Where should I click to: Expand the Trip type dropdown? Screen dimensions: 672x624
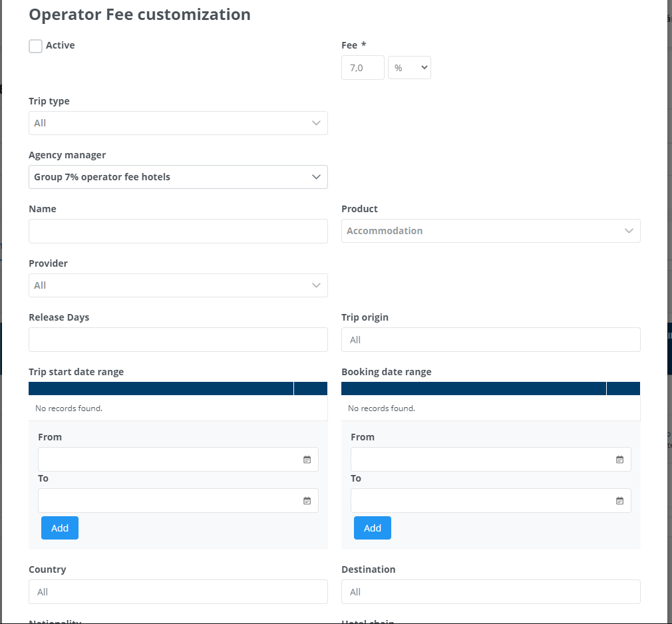pos(178,123)
